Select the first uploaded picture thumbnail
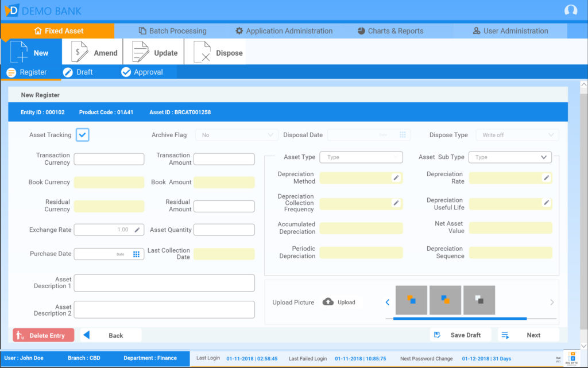 [x=411, y=300]
